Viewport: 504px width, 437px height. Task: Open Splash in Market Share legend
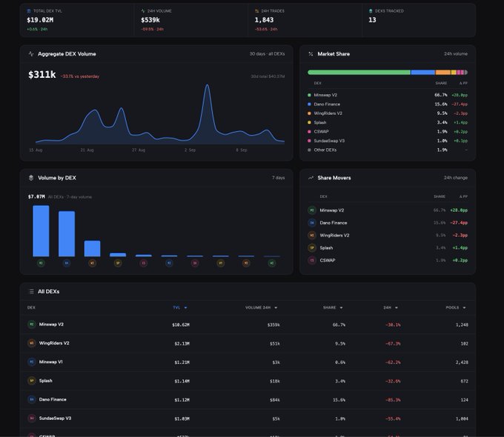tap(320, 122)
